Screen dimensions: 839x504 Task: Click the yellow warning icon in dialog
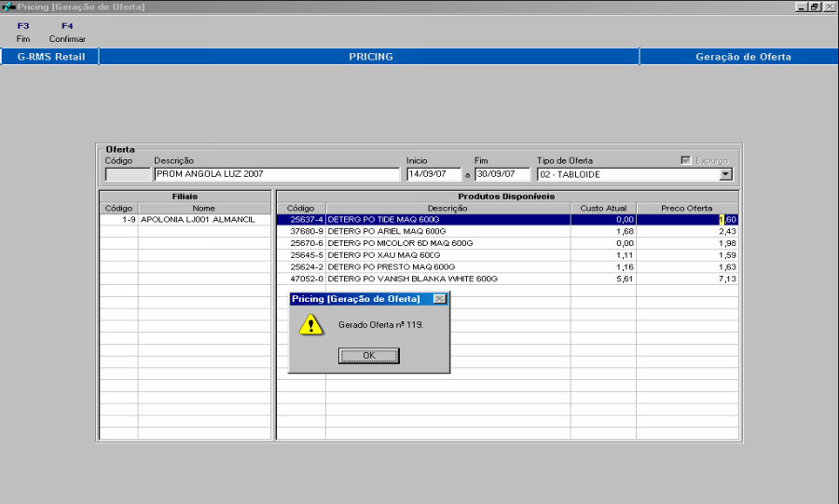(x=310, y=325)
